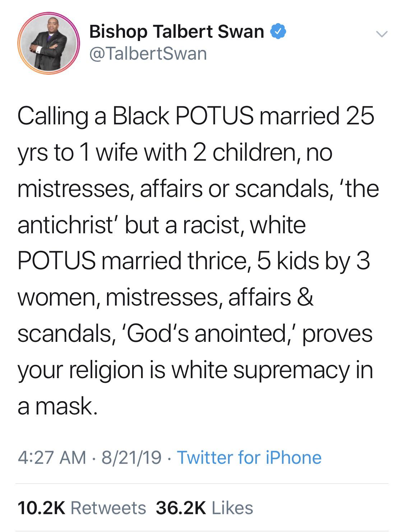The image size is (404, 532).
Task: Click the Bishop Talbert Swan display name
Action: [x=176, y=32]
